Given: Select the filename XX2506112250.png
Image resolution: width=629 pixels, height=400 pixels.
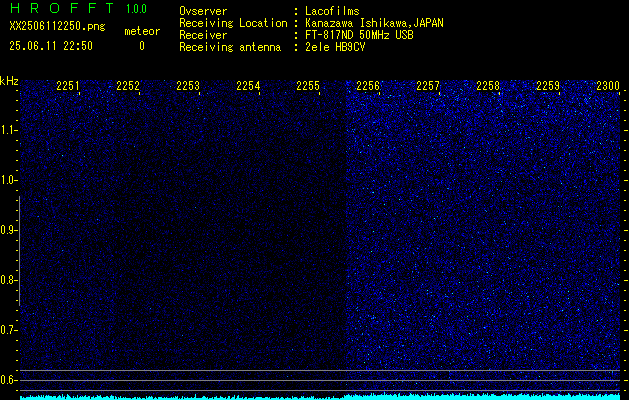Looking at the screenshot, I should tap(57, 26).
